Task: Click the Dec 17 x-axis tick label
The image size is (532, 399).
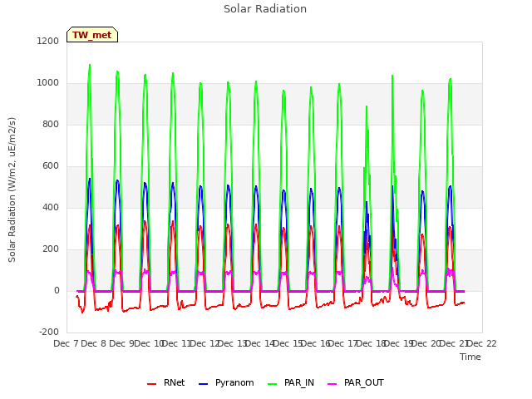Action: pos(343,343)
